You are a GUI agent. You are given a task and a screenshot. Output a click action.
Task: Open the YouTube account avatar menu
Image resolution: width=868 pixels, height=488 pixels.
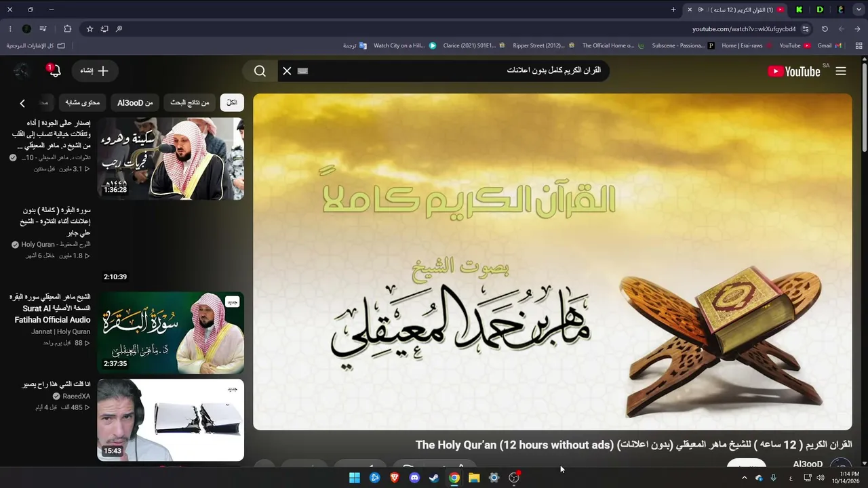tap(21, 70)
